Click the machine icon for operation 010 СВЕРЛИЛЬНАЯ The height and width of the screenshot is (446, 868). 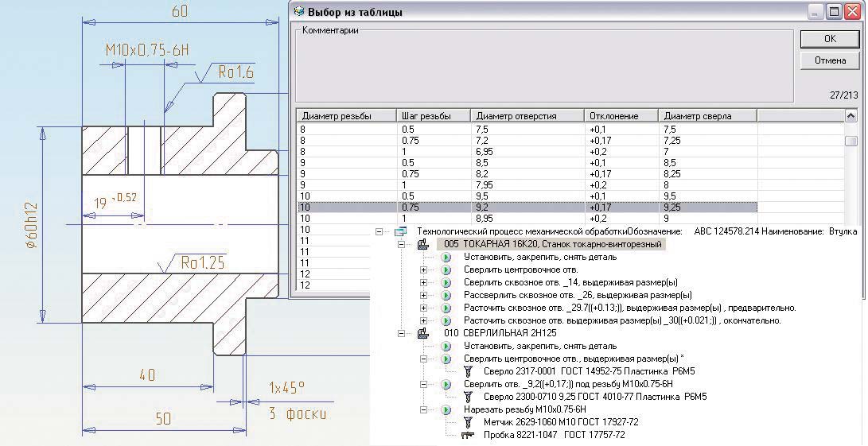[x=423, y=333]
